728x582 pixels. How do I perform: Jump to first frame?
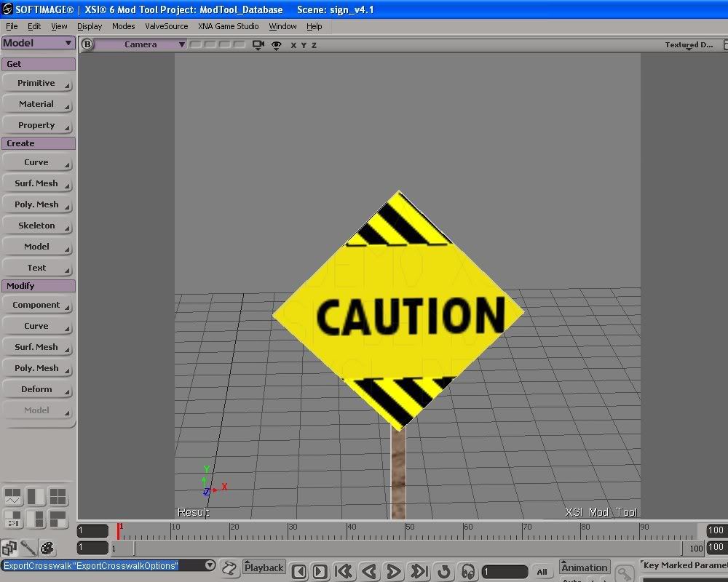pos(344,571)
